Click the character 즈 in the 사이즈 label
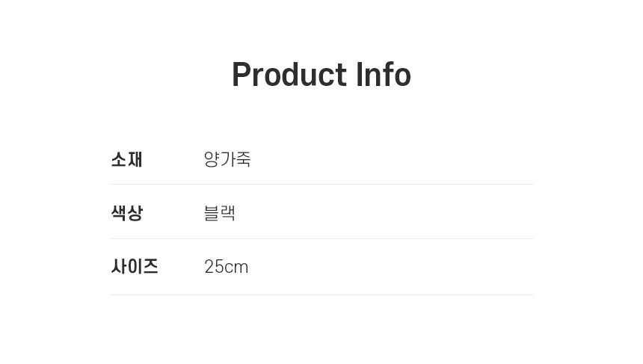The width and height of the screenshot is (643, 364). tap(150, 267)
